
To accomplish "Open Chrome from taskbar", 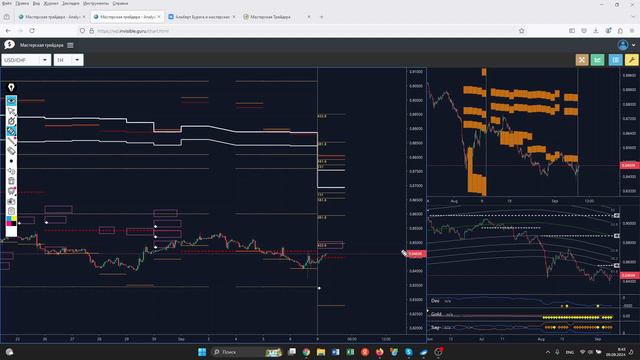I will pos(306,352).
